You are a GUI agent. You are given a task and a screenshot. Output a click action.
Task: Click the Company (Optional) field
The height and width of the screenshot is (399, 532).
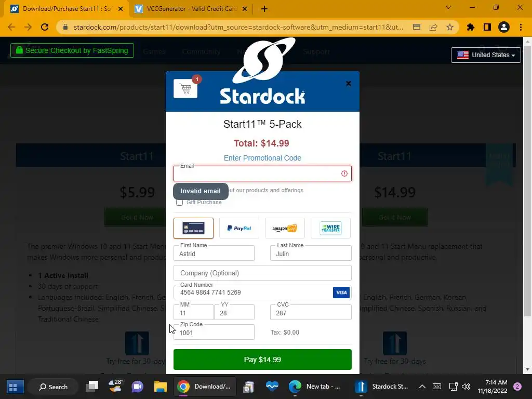pos(262,273)
